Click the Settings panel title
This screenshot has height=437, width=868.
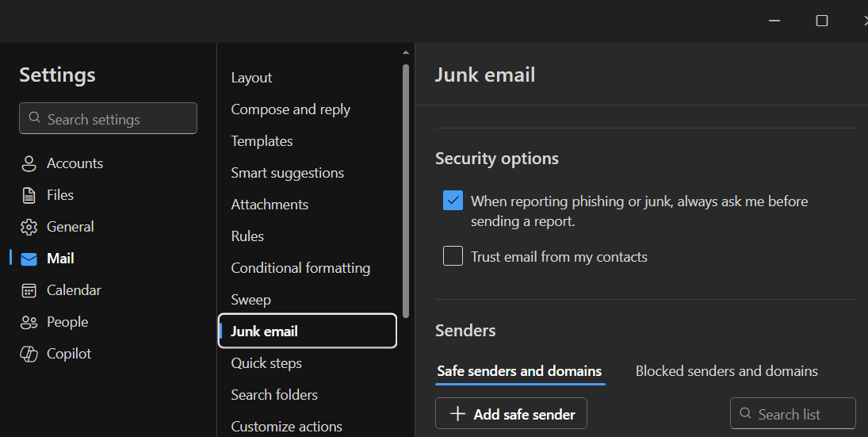(57, 75)
